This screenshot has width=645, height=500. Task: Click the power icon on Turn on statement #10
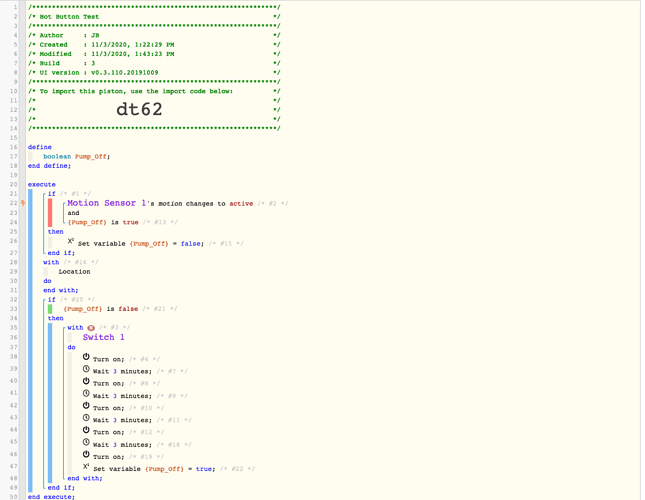pyautogui.click(x=86, y=405)
